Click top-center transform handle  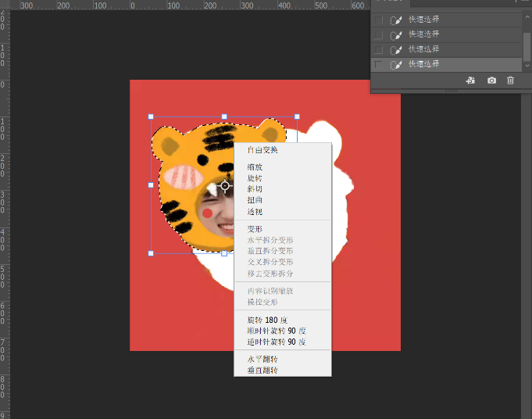coord(224,116)
